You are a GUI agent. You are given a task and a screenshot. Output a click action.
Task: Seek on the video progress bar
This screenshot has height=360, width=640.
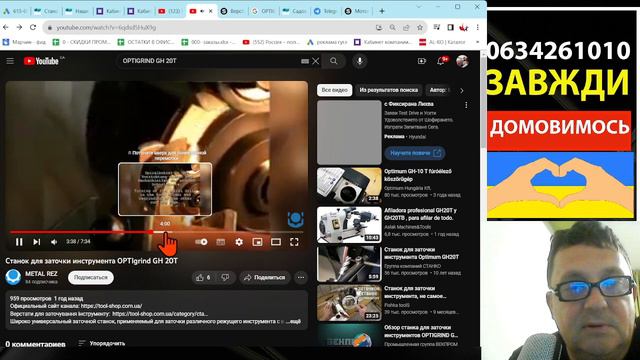tap(157, 232)
